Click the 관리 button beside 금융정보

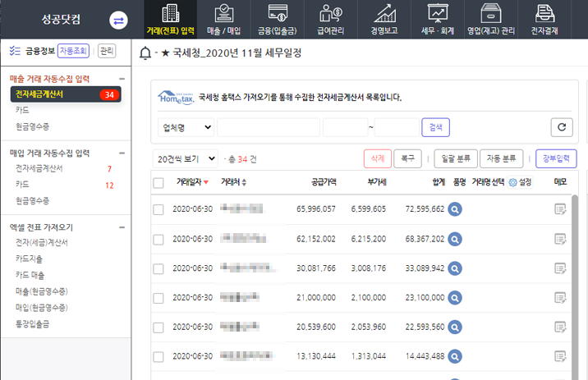[107, 51]
